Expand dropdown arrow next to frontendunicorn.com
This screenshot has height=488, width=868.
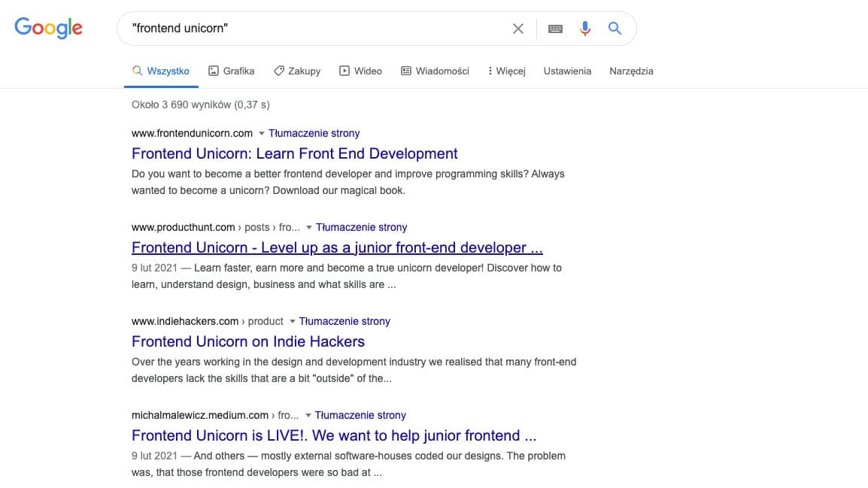tap(262, 133)
